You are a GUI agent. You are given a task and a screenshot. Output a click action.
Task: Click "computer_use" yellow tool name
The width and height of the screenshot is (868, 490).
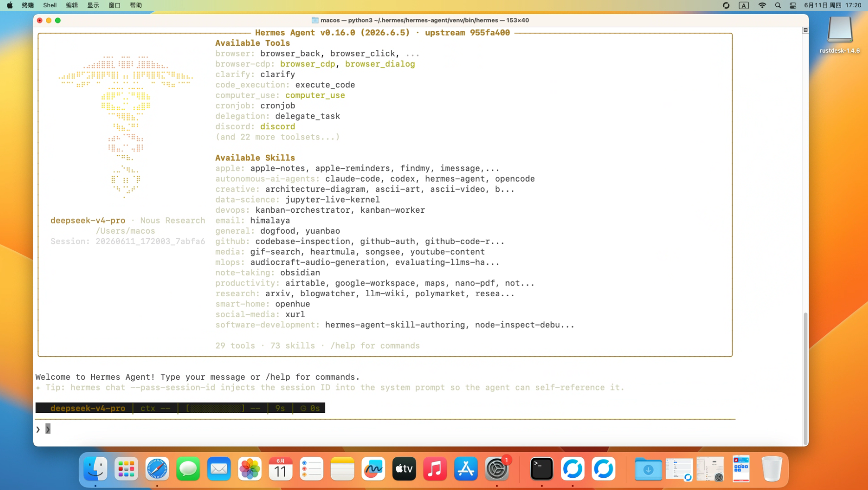(x=315, y=95)
